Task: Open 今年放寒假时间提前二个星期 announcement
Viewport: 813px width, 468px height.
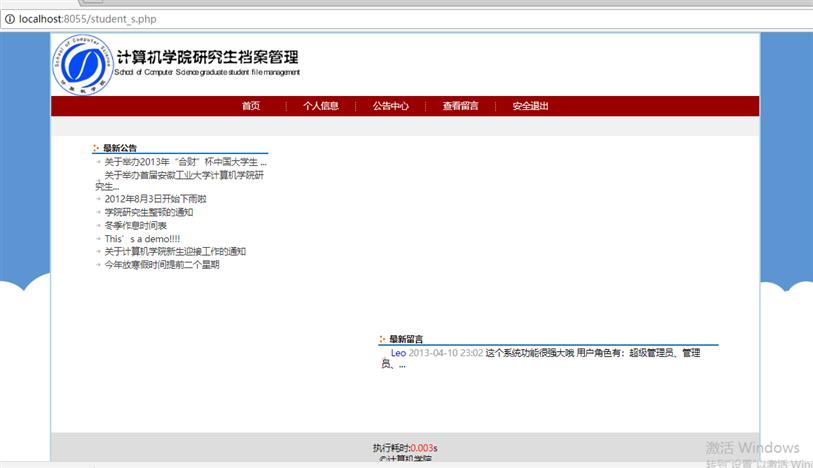Action: (x=161, y=265)
